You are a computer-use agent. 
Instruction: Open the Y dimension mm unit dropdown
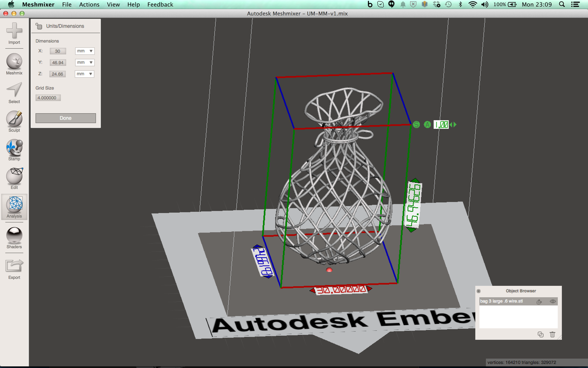(84, 62)
